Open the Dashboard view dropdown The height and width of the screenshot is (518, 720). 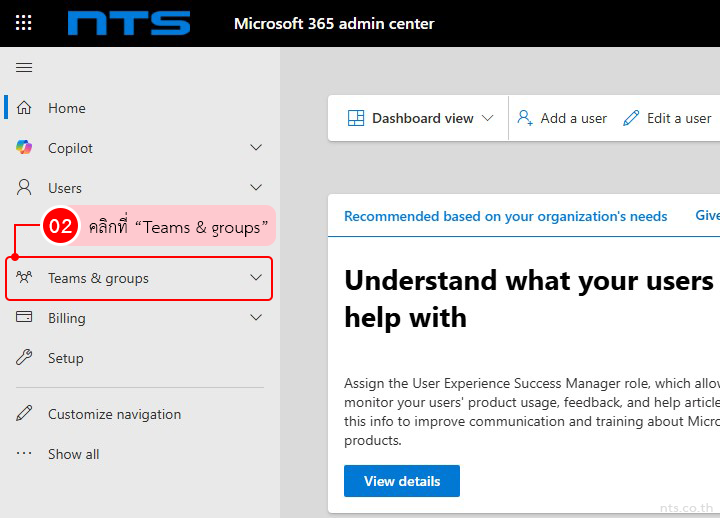pos(420,118)
